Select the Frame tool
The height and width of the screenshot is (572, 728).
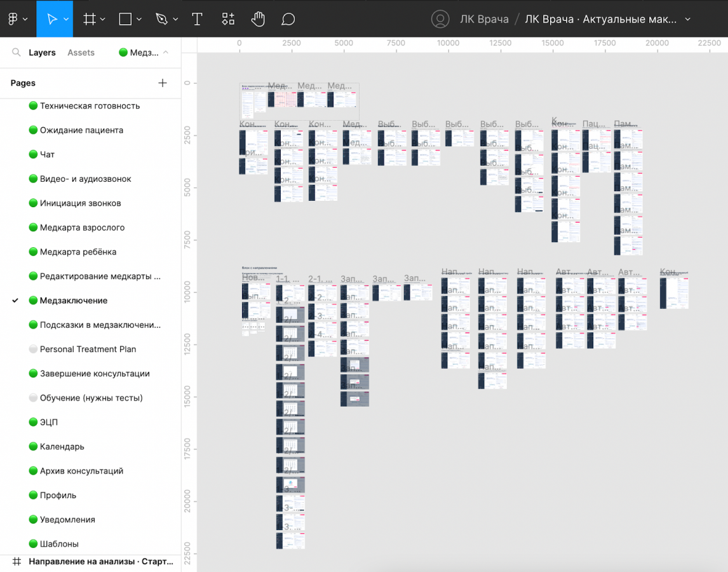tap(90, 19)
